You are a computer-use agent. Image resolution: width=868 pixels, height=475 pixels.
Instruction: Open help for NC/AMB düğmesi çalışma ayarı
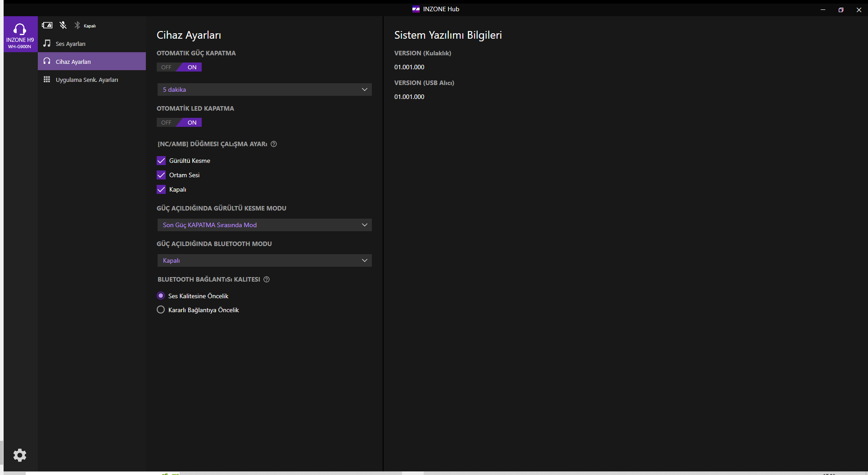(x=274, y=144)
